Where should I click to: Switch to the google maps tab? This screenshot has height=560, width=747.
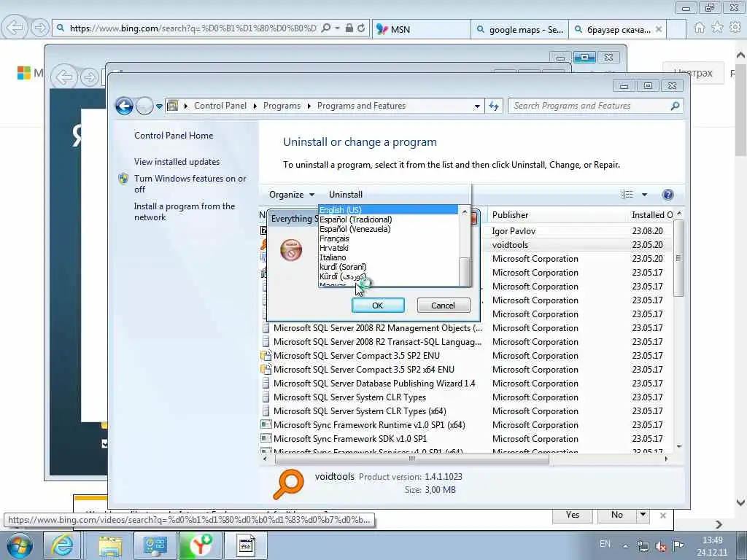click(x=519, y=29)
